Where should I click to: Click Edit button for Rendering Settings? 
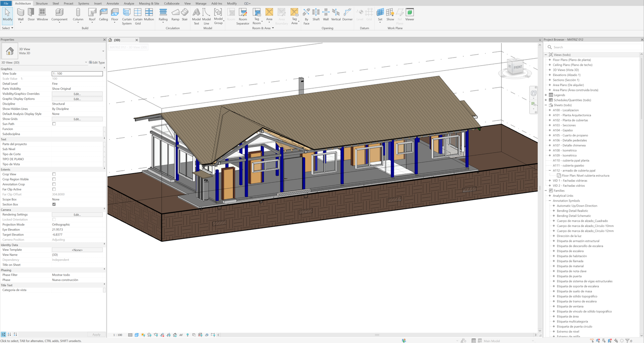(x=77, y=215)
